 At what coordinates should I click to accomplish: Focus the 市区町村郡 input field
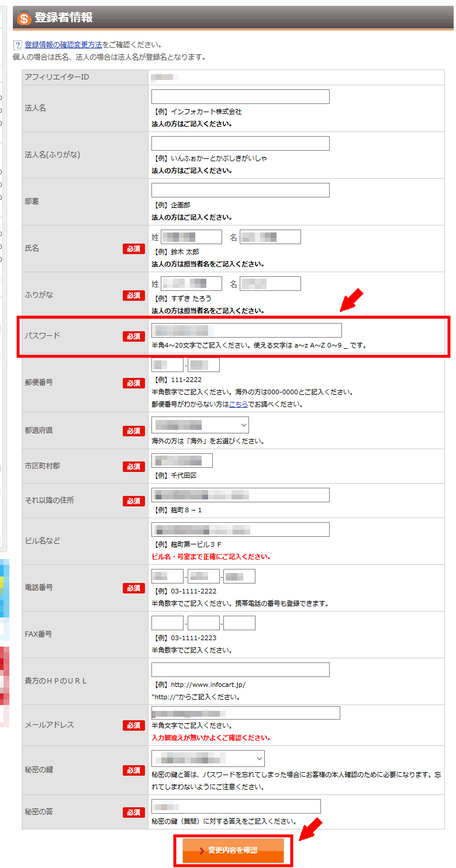(x=182, y=460)
